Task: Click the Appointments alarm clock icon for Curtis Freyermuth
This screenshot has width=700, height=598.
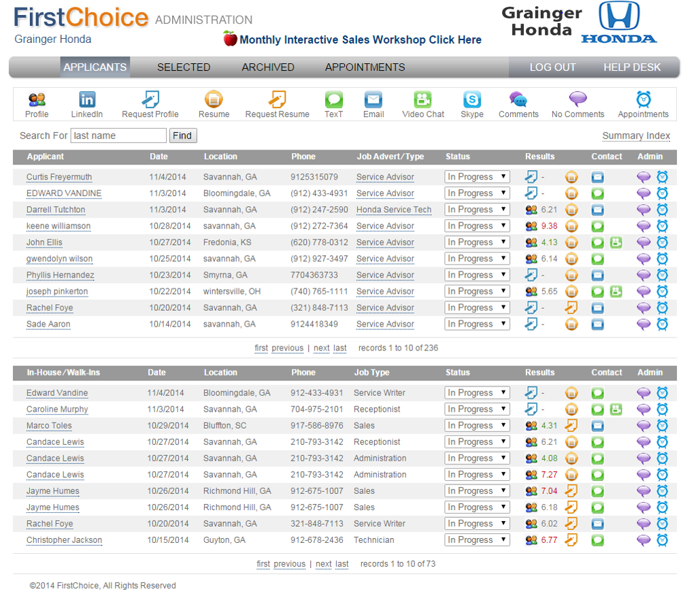Action: pos(662,176)
